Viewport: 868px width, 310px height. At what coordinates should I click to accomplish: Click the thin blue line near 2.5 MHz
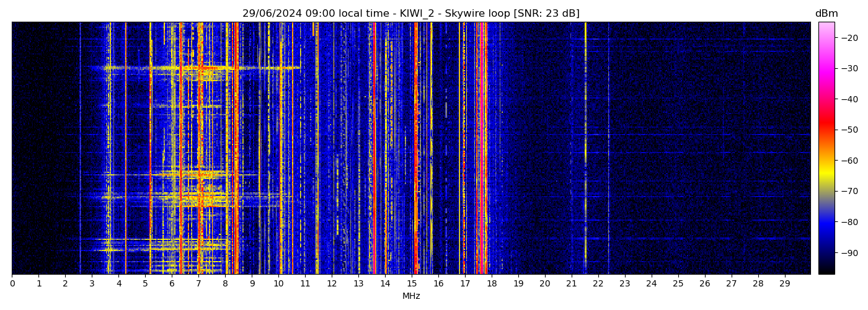pyautogui.click(x=80, y=149)
